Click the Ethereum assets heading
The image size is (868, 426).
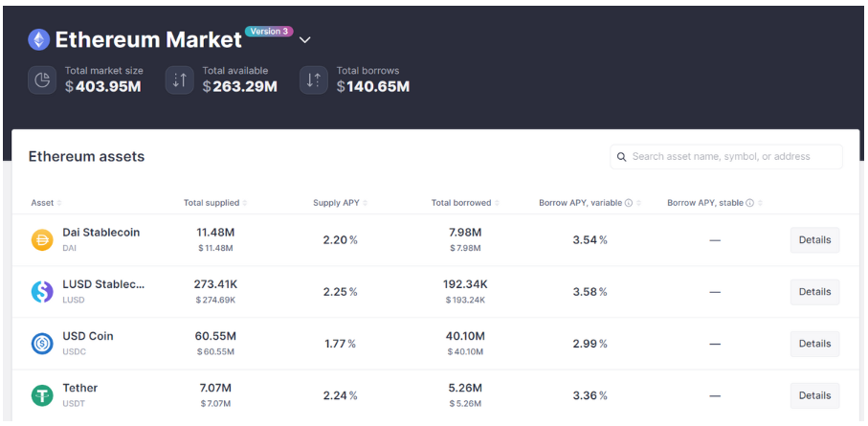pos(86,157)
